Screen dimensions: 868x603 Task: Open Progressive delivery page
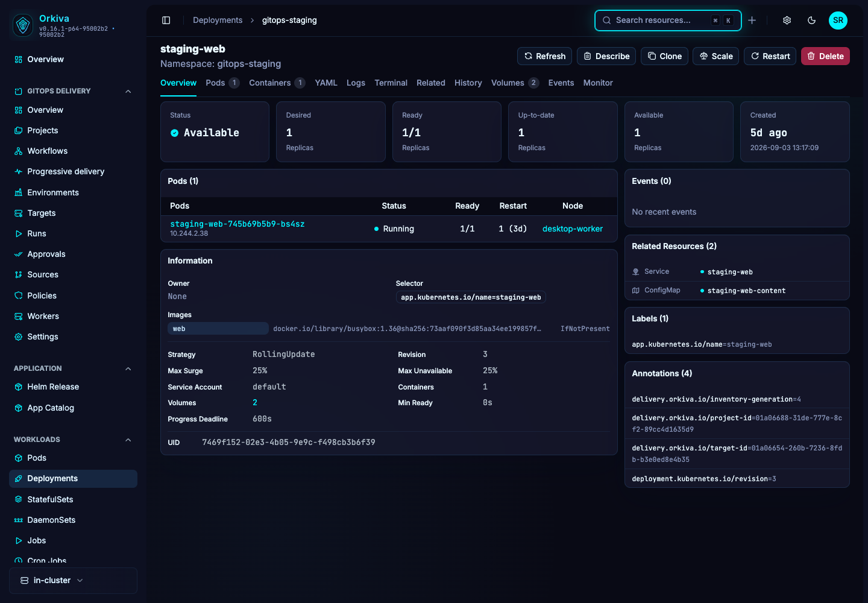pyautogui.click(x=66, y=171)
